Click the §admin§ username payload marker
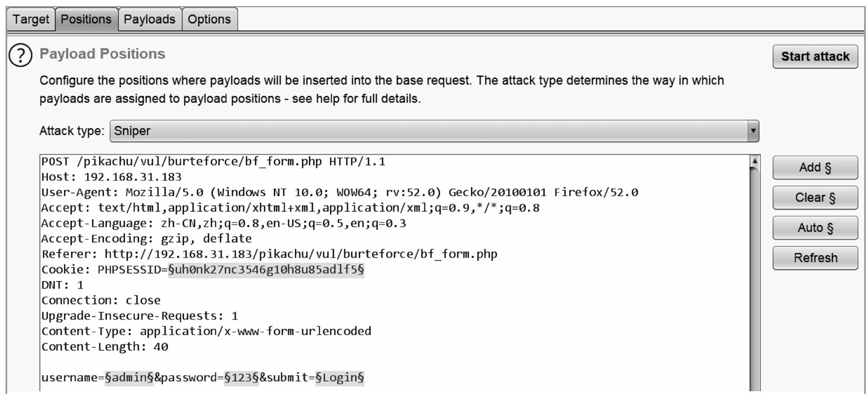The image size is (868, 394). 129,378
